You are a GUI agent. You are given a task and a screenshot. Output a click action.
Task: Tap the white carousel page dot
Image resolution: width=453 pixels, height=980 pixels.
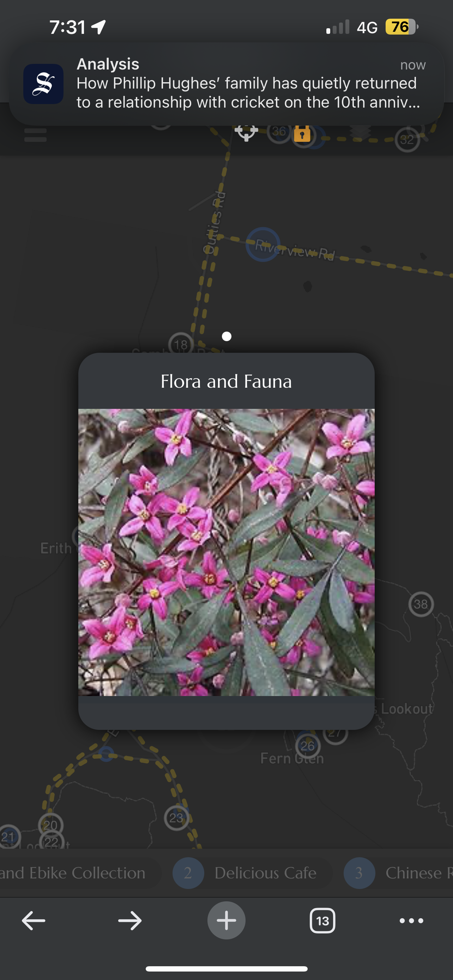(227, 336)
